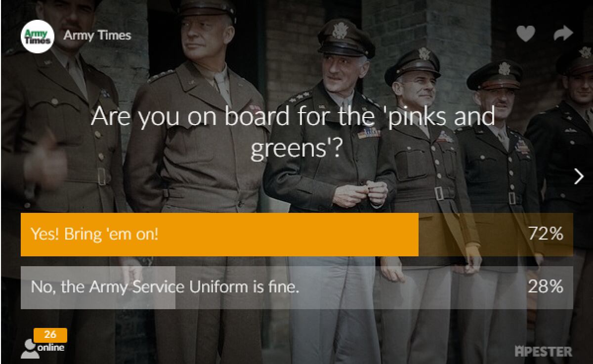Image resolution: width=593 pixels, height=364 pixels.
Task: Click the word "greens'?" in the question
Action: [x=296, y=148]
